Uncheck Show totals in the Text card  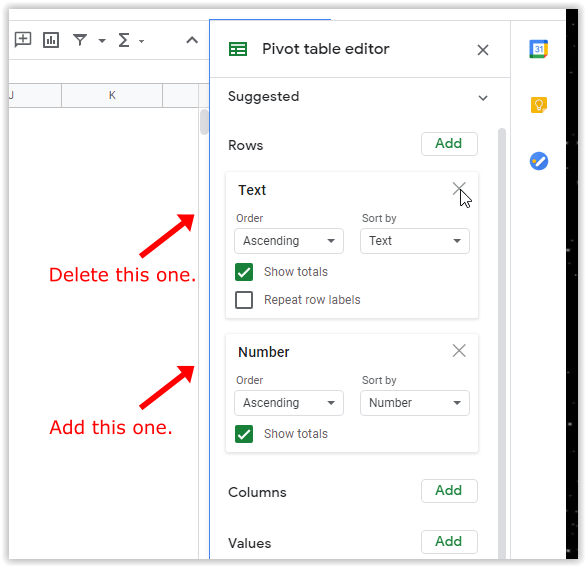[x=244, y=272]
